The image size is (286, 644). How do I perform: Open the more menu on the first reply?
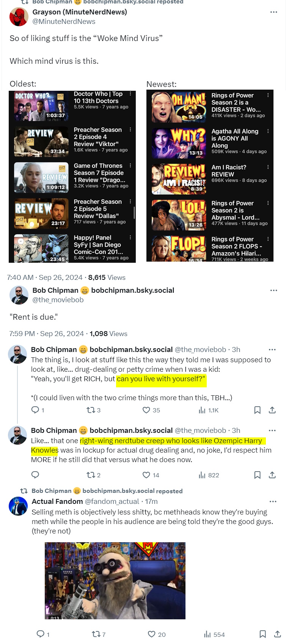(x=272, y=350)
